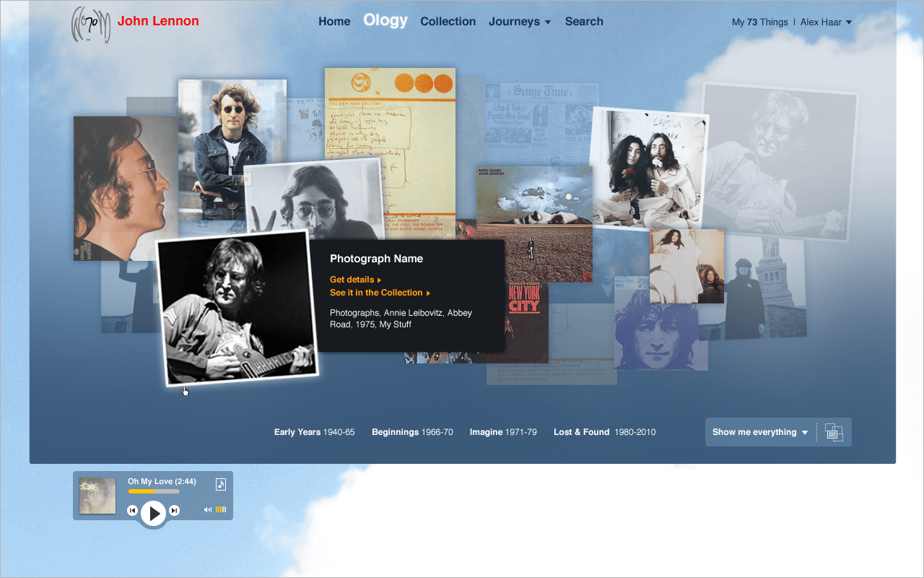Click the photograph tags text mentioning Annie Leibovitz
The width and height of the screenshot is (924, 578).
click(401, 319)
